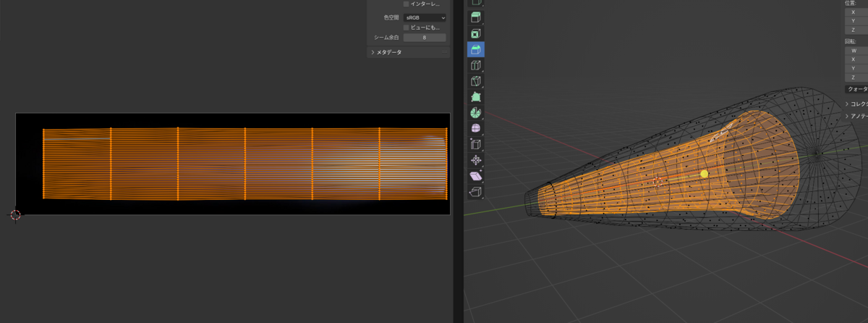Select the Poly Build tool

(x=476, y=97)
